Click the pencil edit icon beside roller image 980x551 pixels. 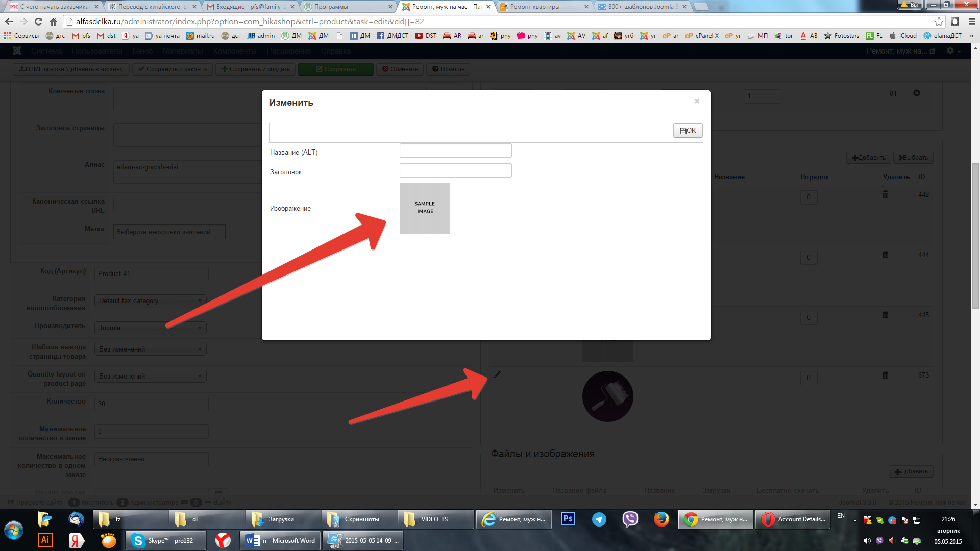[497, 375]
